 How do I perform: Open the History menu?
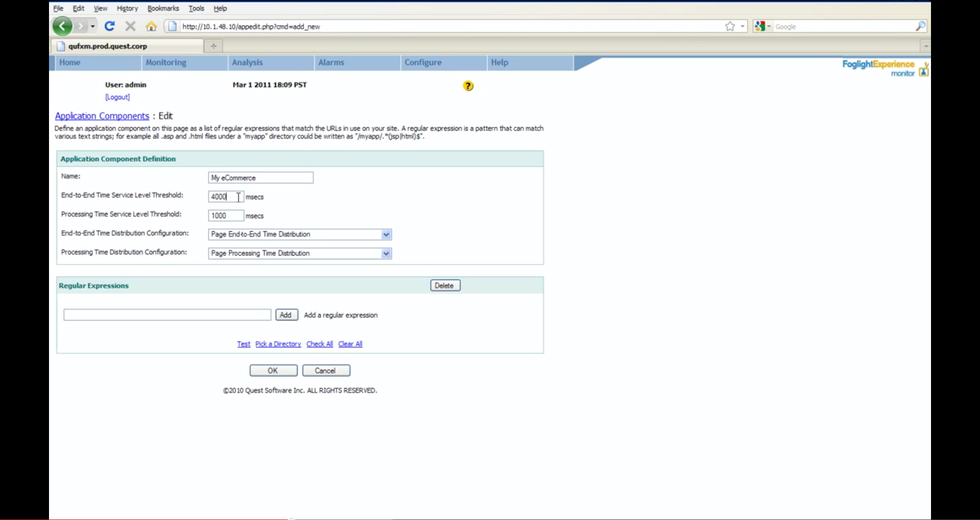(127, 8)
